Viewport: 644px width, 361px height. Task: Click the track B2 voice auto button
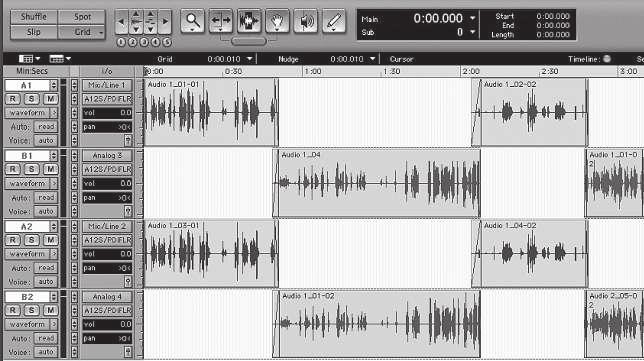click(46, 352)
